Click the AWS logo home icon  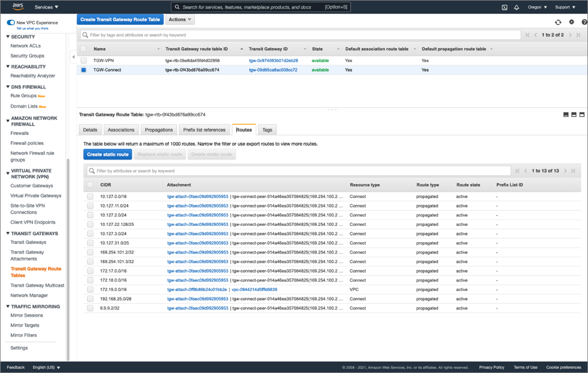pos(18,7)
